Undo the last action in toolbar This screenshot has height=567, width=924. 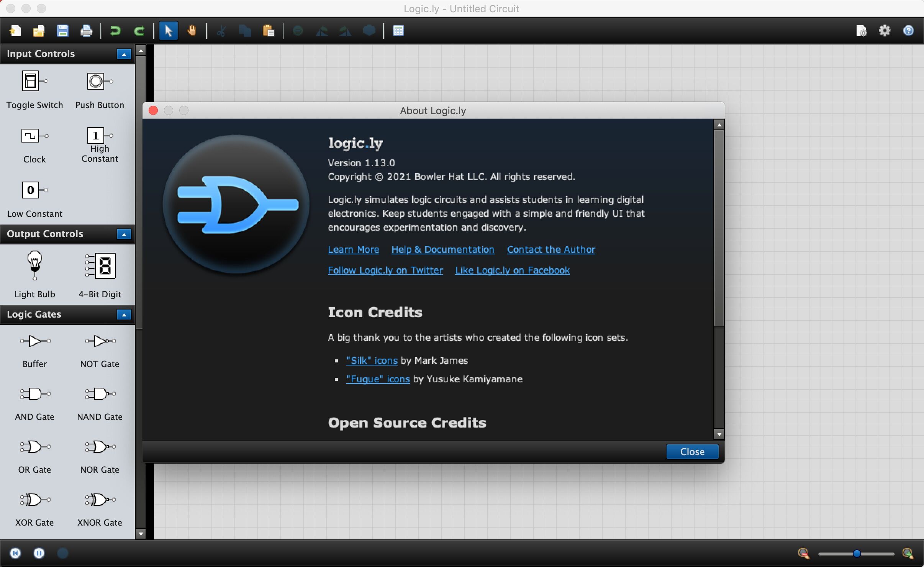point(115,31)
